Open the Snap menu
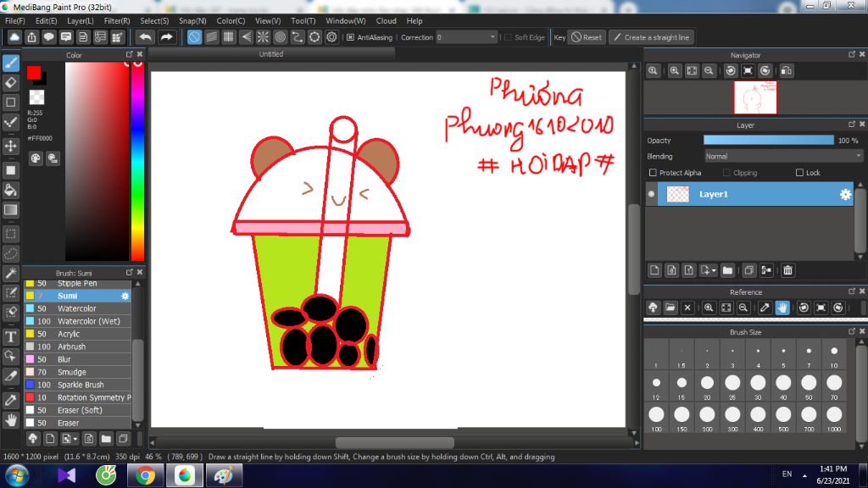This screenshot has width=868, height=488. click(x=192, y=20)
